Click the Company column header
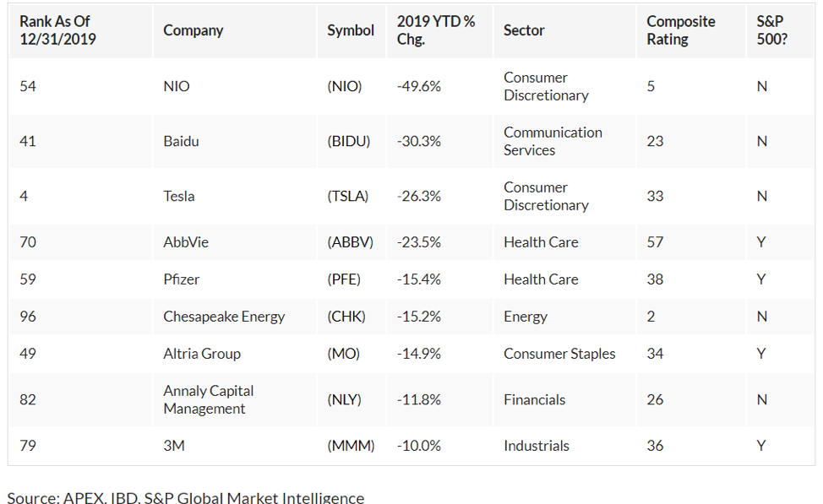This screenshot has width=823, height=504. 193,30
